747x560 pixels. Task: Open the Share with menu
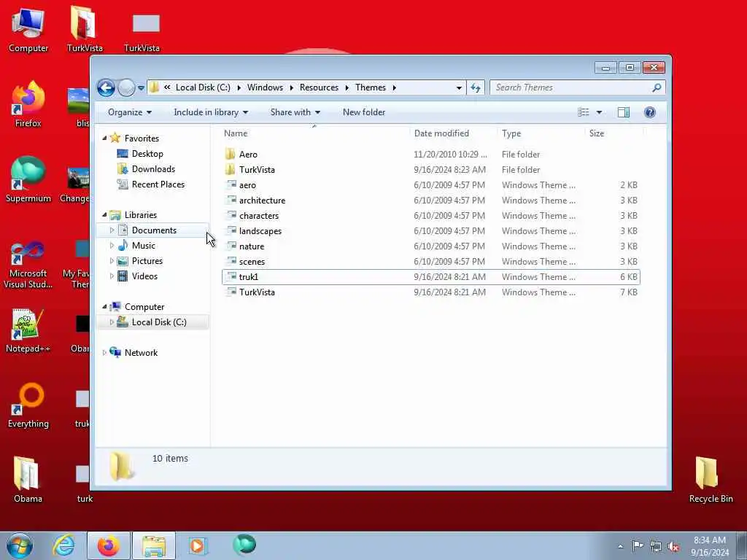(295, 112)
